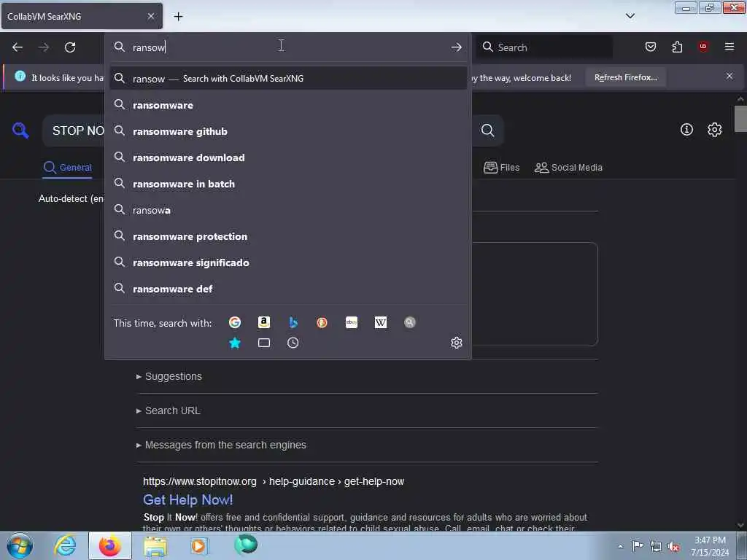Choose 'Search with CollabVM SearXNG' row
747x560 pixels.
288,78
